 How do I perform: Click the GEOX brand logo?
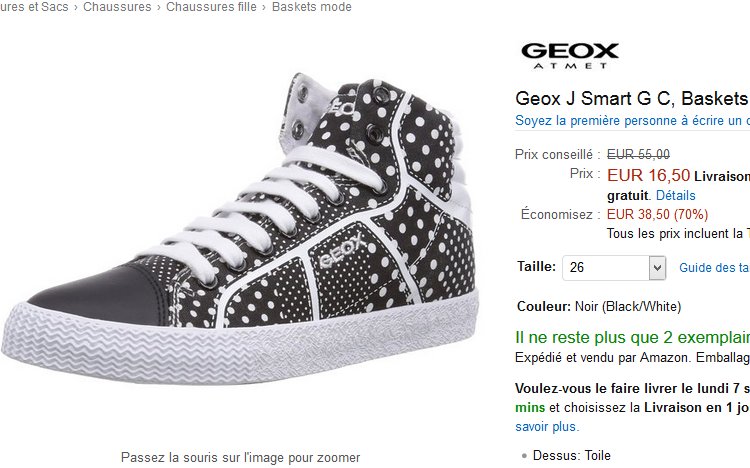click(x=570, y=55)
